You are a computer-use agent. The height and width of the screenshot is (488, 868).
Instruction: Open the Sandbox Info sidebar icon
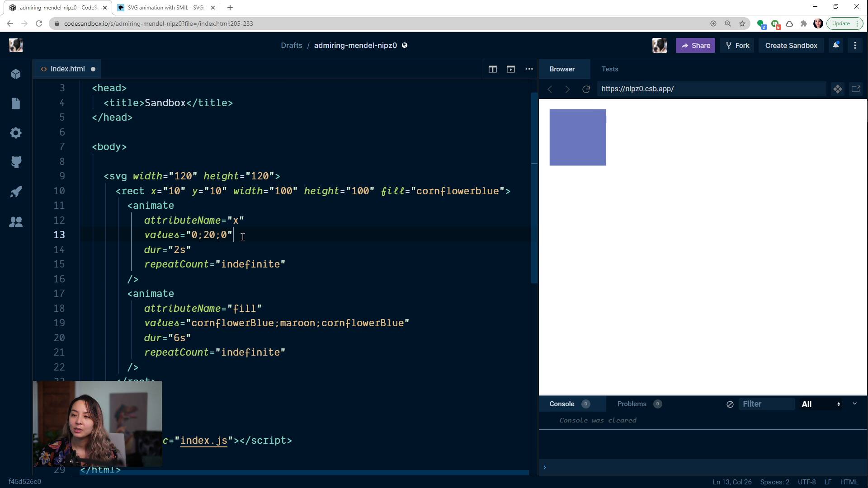tap(16, 74)
